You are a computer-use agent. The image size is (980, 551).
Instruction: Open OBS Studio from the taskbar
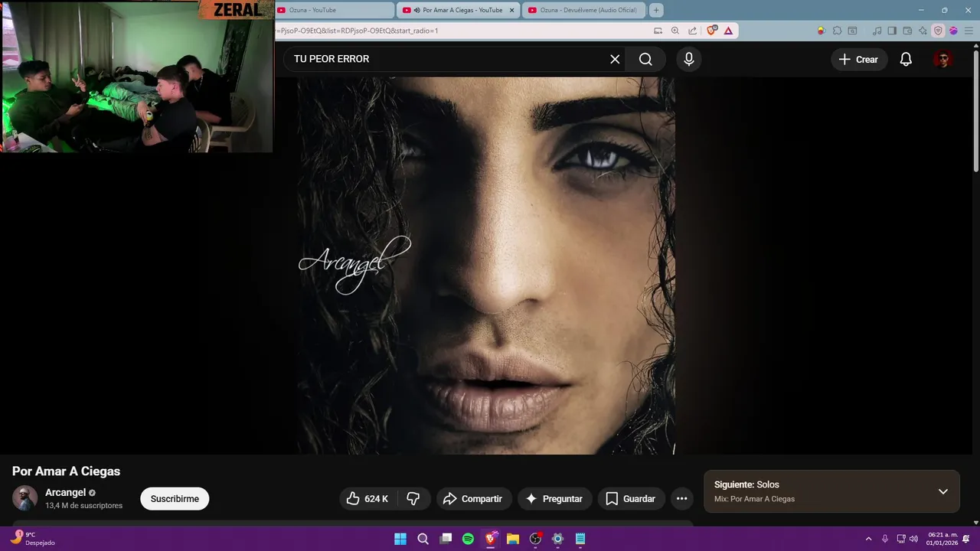[535, 539]
